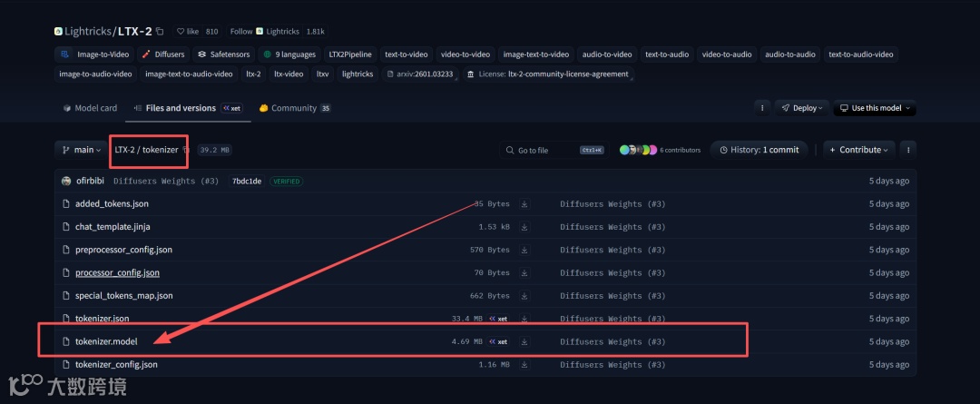
Task: Select the text-to-audio-video tag
Action: [x=860, y=54]
